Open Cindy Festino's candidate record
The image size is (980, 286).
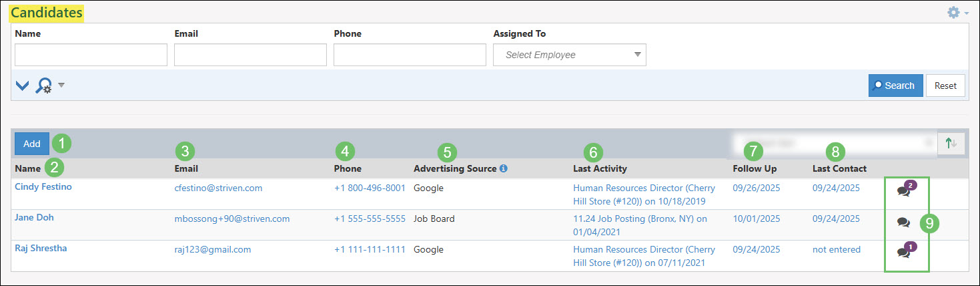(43, 187)
